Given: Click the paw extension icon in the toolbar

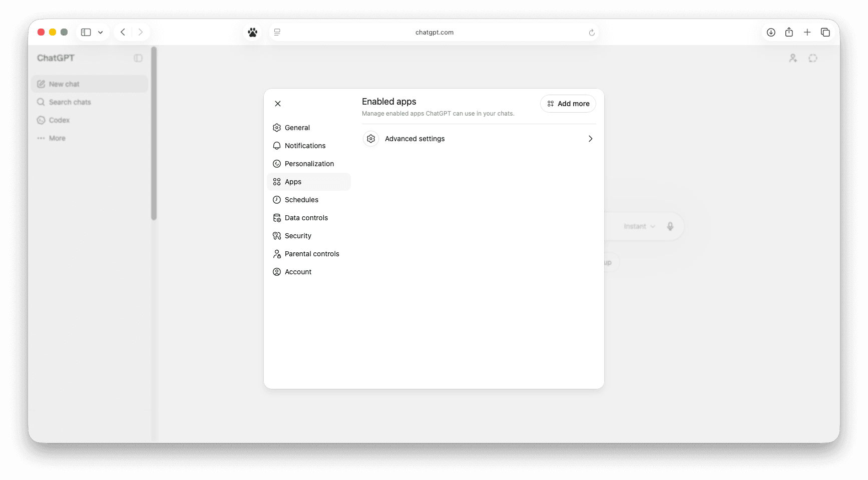Looking at the screenshot, I should pyautogui.click(x=252, y=32).
